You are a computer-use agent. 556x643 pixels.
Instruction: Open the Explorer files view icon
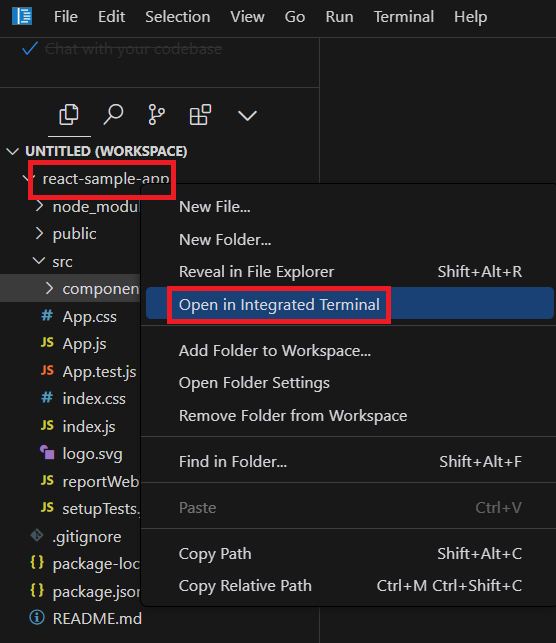click(x=69, y=114)
